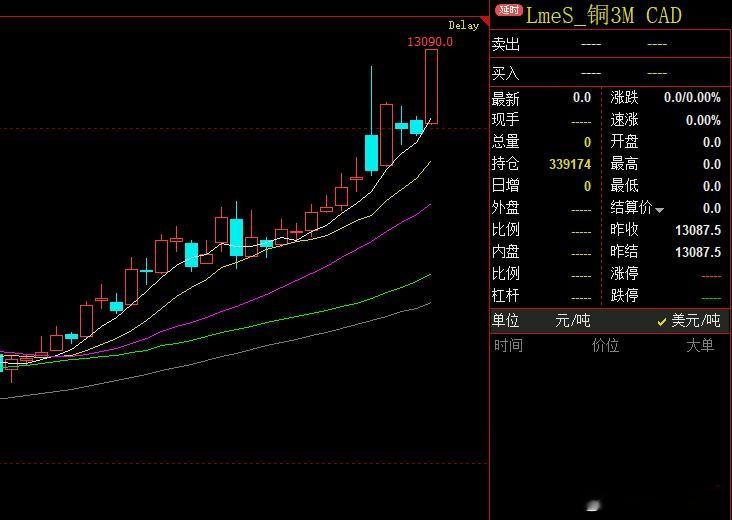Click the 外盘 label
Viewport: 732px width, 520px height.
pos(506,207)
